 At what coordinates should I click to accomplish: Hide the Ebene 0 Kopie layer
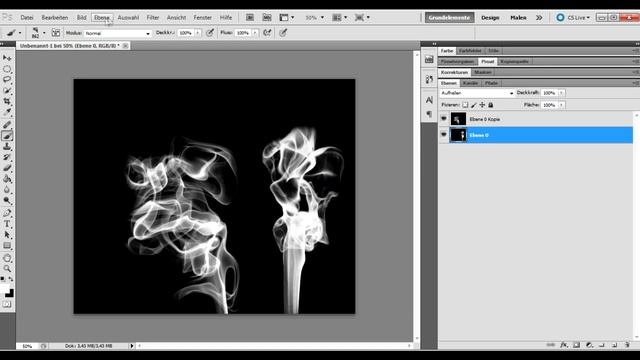[x=444, y=119]
